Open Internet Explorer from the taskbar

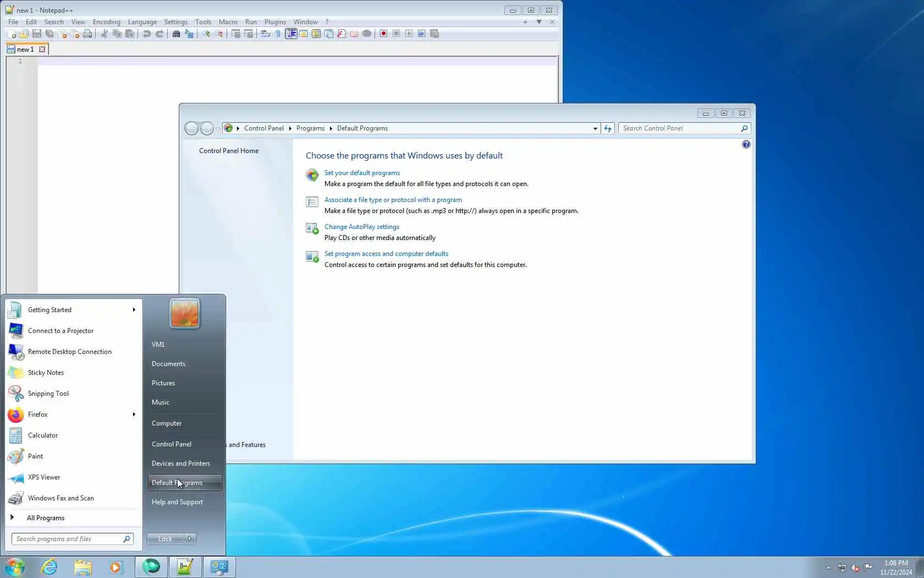49,567
